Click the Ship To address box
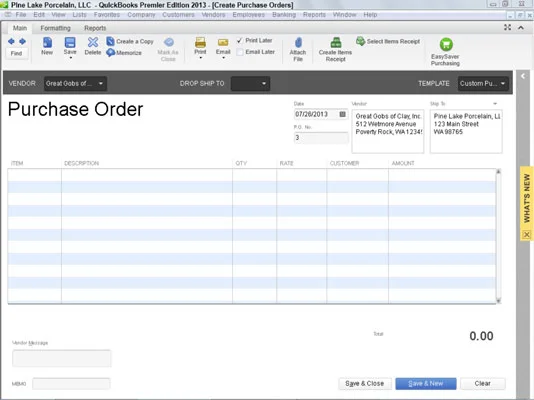This screenshot has height=400, width=534. click(466, 131)
